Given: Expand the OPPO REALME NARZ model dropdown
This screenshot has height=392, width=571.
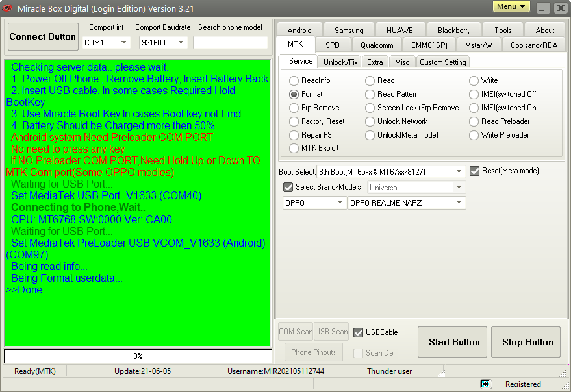Looking at the screenshot, I should 407,202.
